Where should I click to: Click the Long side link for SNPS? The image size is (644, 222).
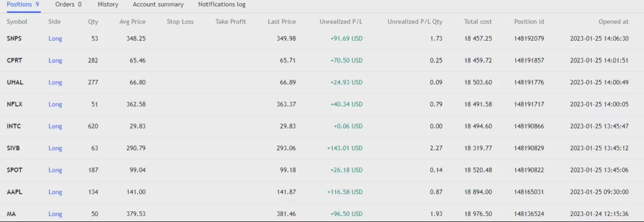[x=55, y=39]
